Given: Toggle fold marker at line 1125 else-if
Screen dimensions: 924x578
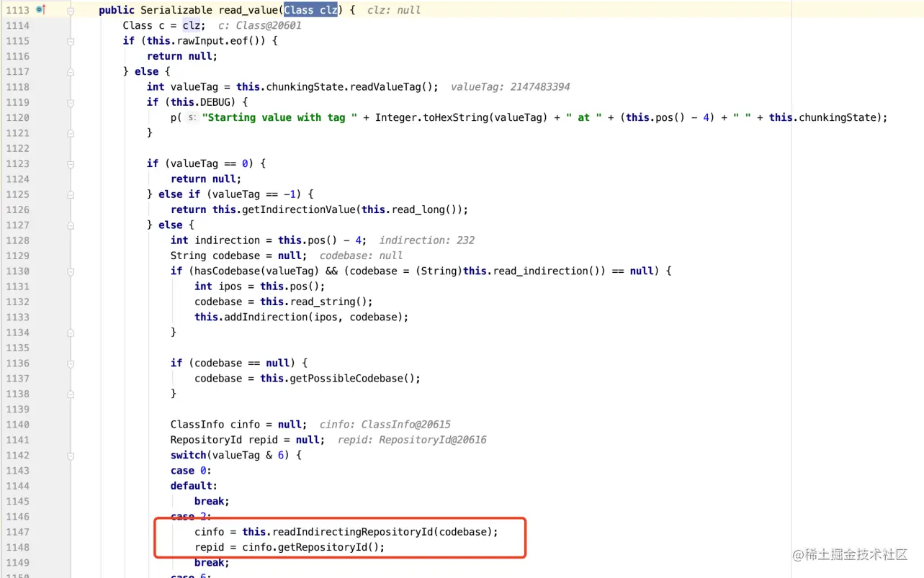Looking at the screenshot, I should pyautogui.click(x=71, y=194).
